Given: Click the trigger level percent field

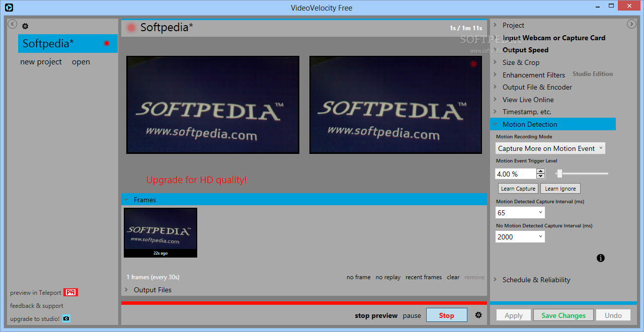Looking at the screenshot, I should point(516,174).
